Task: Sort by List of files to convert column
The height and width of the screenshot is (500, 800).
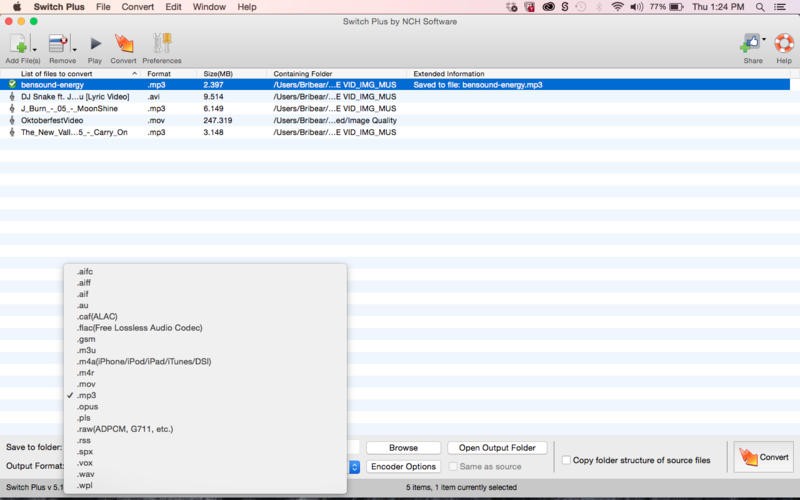Action: click(x=71, y=73)
